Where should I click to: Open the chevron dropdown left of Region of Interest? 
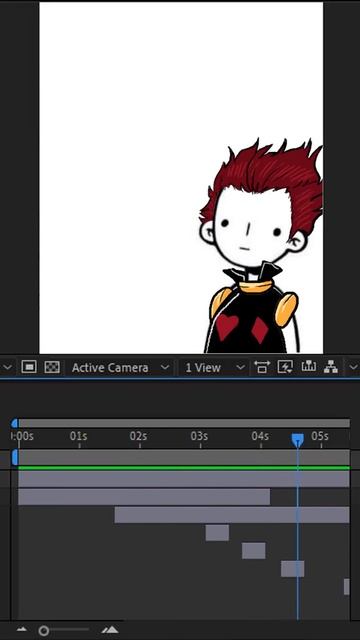7,367
